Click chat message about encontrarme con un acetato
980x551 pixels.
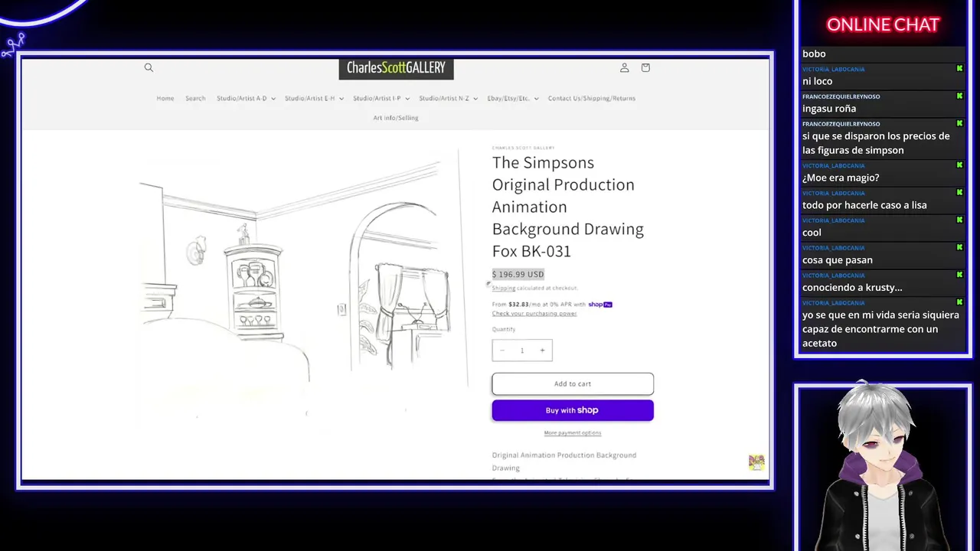click(x=880, y=329)
